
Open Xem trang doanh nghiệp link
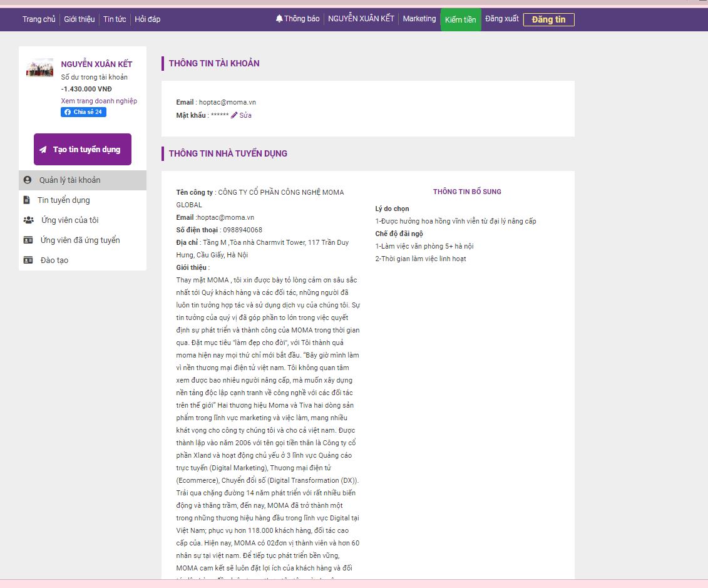(99, 101)
